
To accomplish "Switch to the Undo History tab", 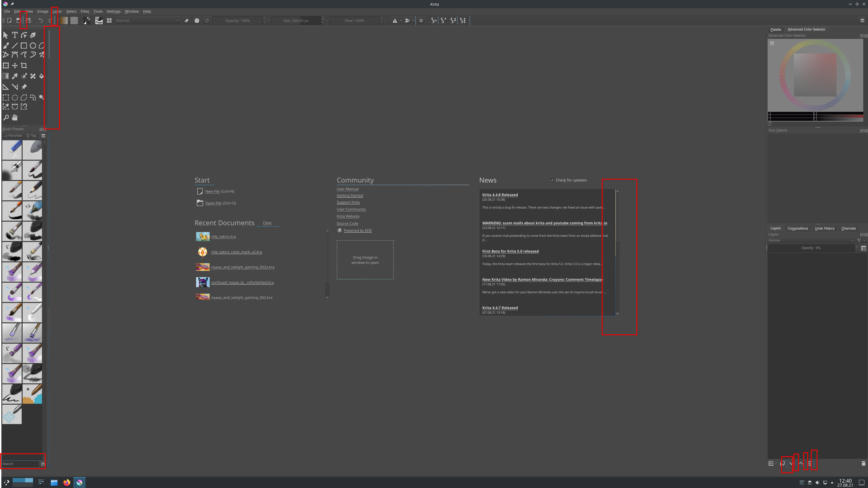I will coord(824,228).
